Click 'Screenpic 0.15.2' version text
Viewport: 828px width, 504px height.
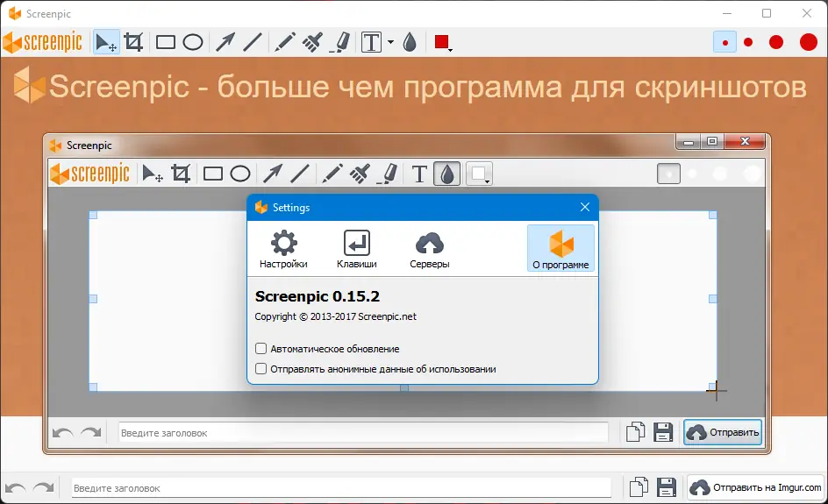[x=318, y=296]
